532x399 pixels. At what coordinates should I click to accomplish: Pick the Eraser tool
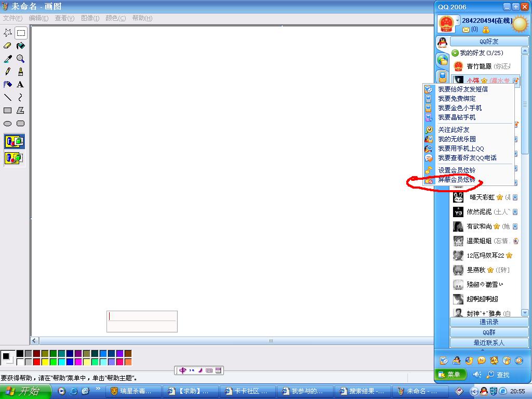click(x=8, y=46)
